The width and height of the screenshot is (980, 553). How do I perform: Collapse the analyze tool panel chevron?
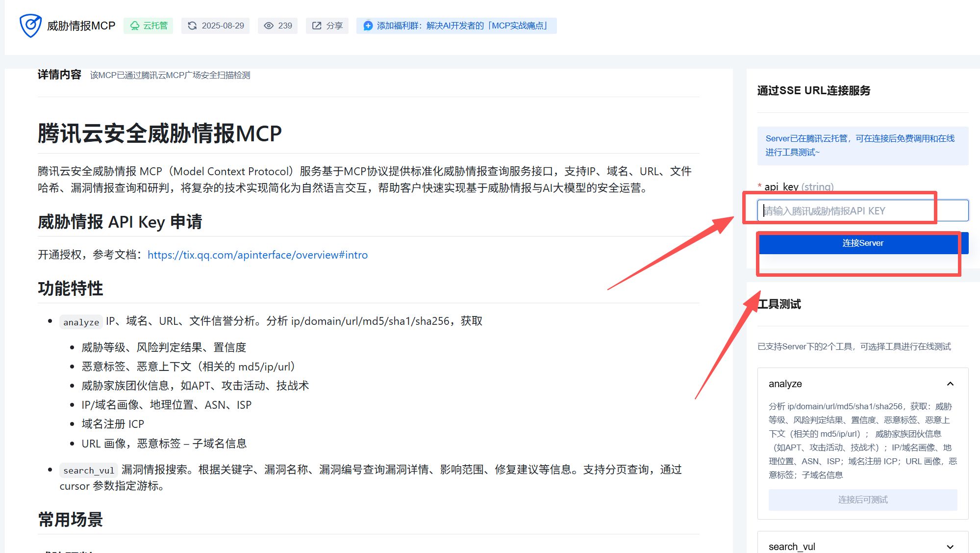(x=950, y=384)
